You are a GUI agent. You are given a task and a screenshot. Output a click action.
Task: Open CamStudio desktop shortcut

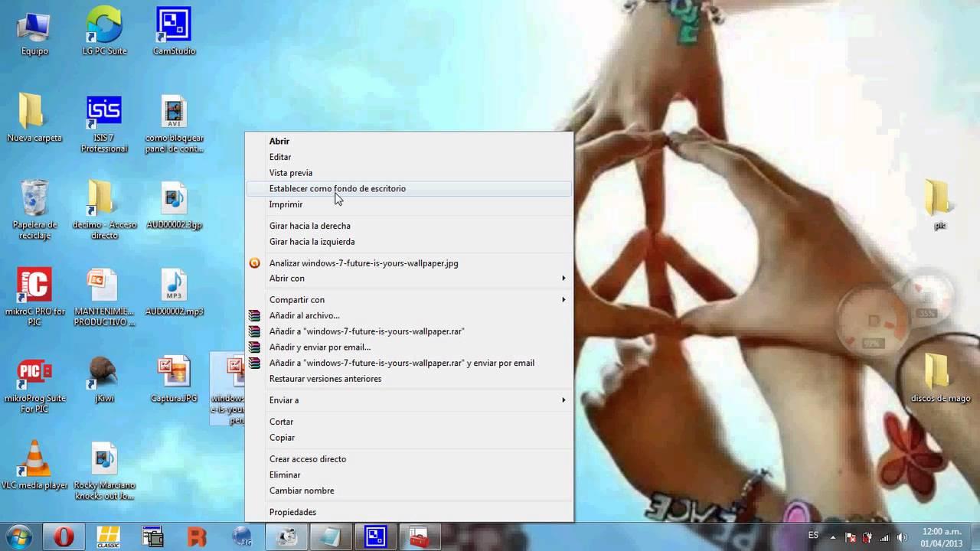point(174,29)
